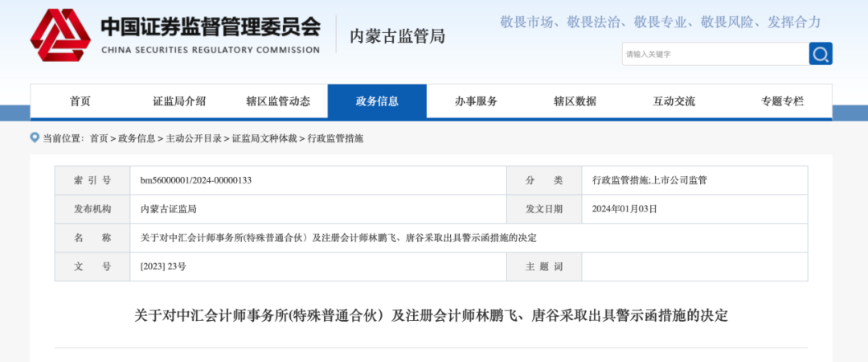This screenshot has width=868, height=362.
Task: Click the large article headline below the table
Action: [x=432, y=315]
